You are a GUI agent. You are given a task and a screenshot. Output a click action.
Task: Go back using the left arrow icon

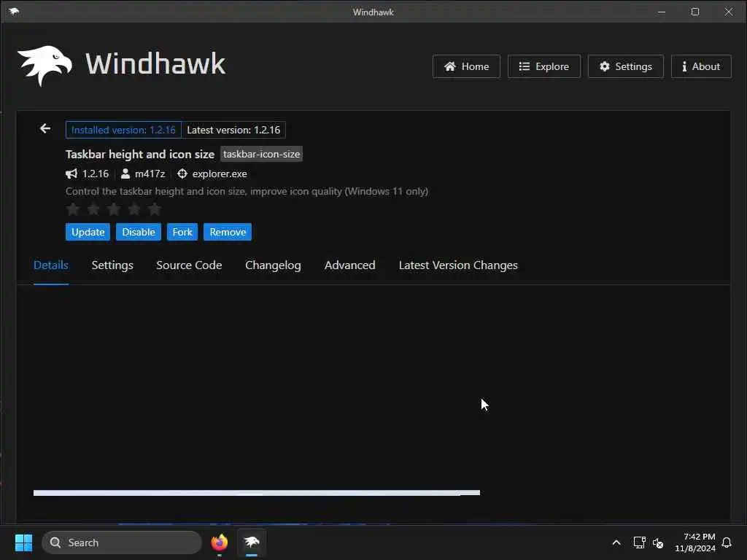45,128
